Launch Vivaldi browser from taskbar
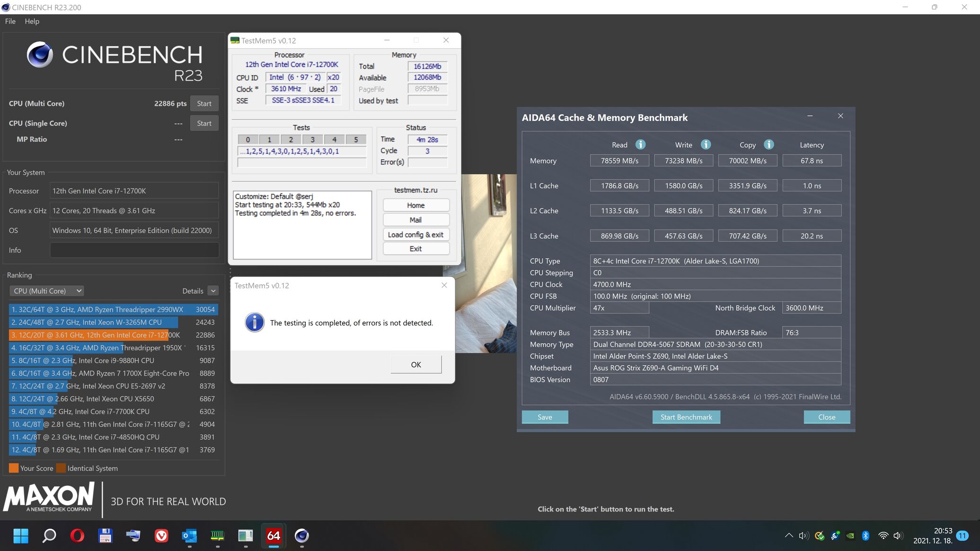This screenshot has width=980, height=551. (x=161, y=536)
